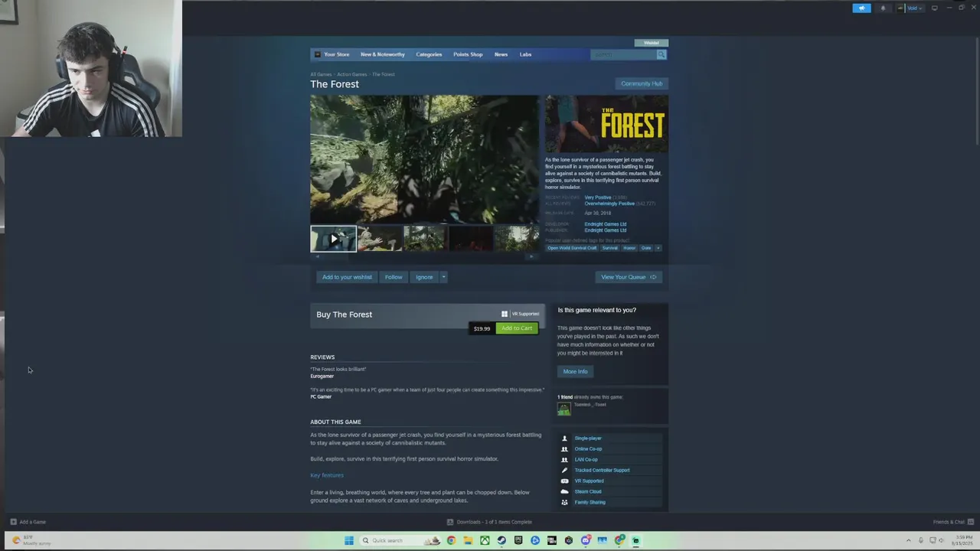
Task: Open the Windows Start menu
Action: pyautogui.click(x=349, y=540)
